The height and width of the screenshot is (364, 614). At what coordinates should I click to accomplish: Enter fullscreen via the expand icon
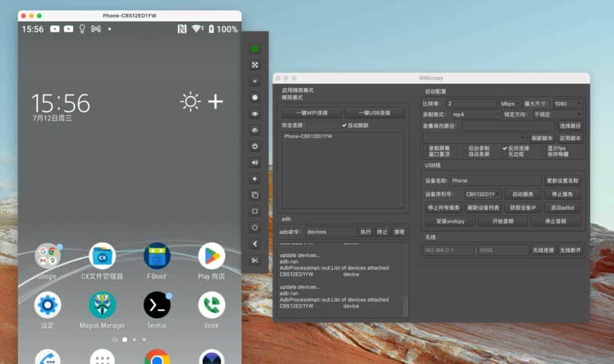click(x=254, y=65)
